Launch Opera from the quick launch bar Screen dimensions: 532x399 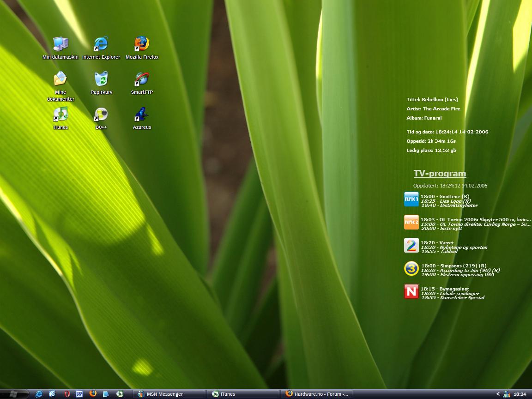coord(66,394)
